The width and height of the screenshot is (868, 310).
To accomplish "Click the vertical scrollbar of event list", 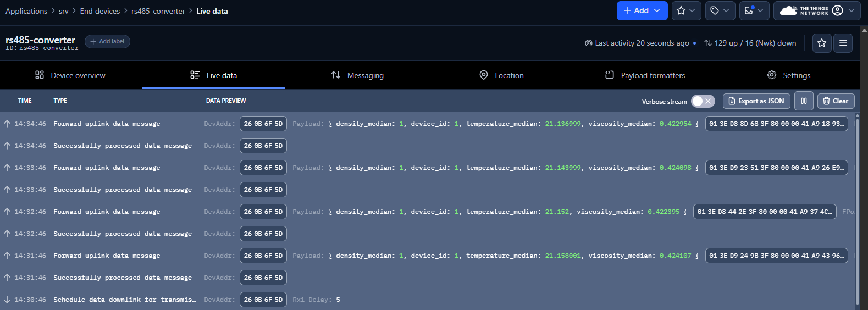I will [x=857, y=209].
